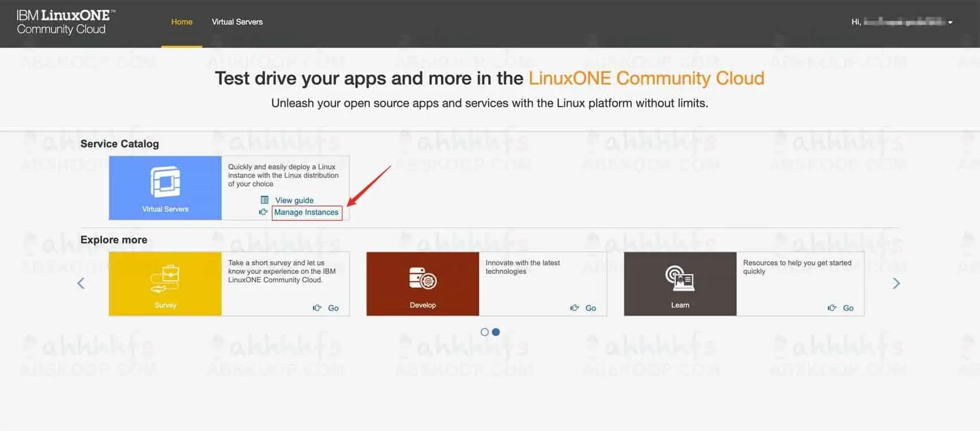This screenshot has width=980, height=431.
Task: Select the first carousel page dot
Action: pos(484,332)
